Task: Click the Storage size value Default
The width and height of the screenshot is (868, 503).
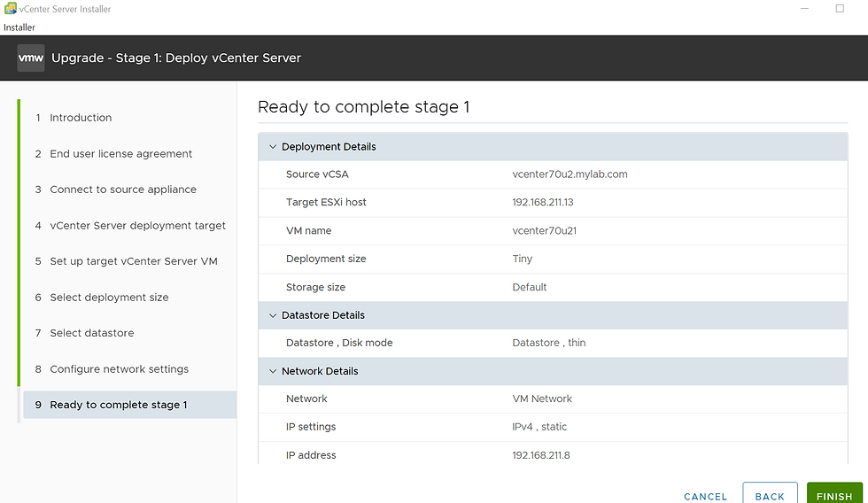Action: tap(530, 287)
